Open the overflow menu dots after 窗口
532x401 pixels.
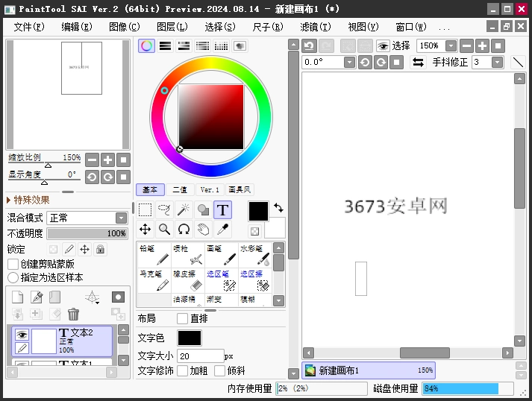pyautogui.click(x=444, y=28)
